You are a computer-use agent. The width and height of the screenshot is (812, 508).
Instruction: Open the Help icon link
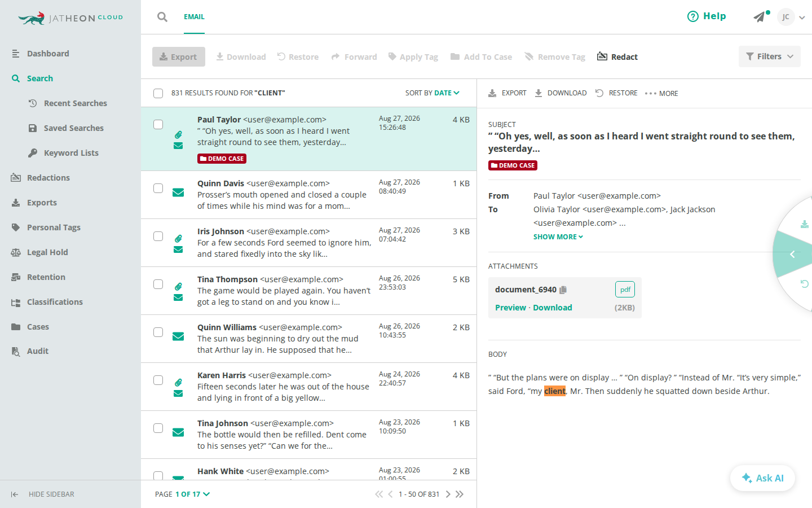tap(707, 16)
